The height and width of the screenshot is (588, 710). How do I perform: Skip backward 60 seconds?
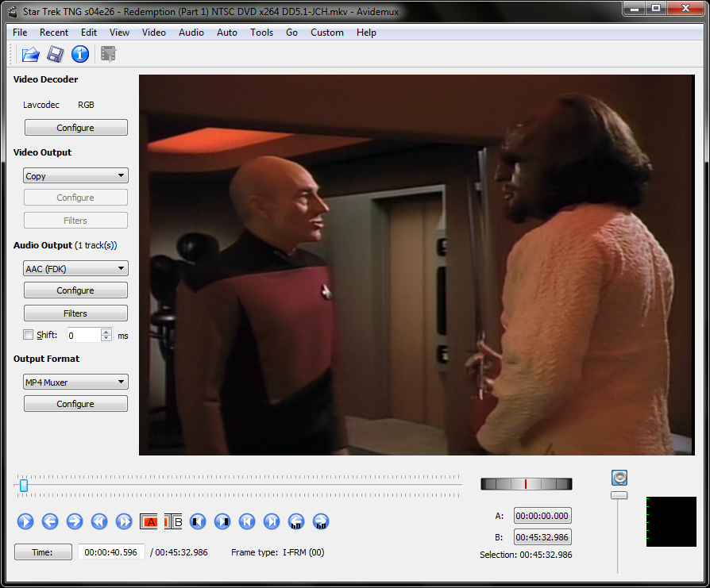click(295, 521)
